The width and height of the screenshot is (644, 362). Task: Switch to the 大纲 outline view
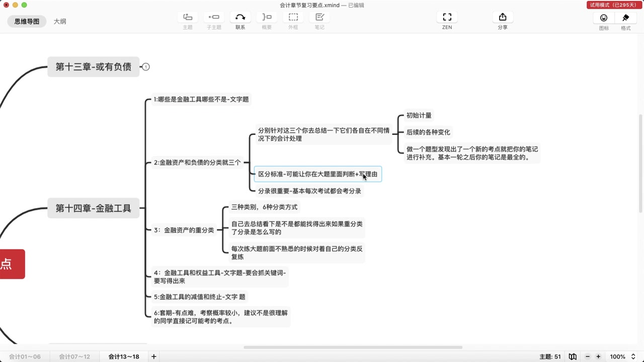59,21
